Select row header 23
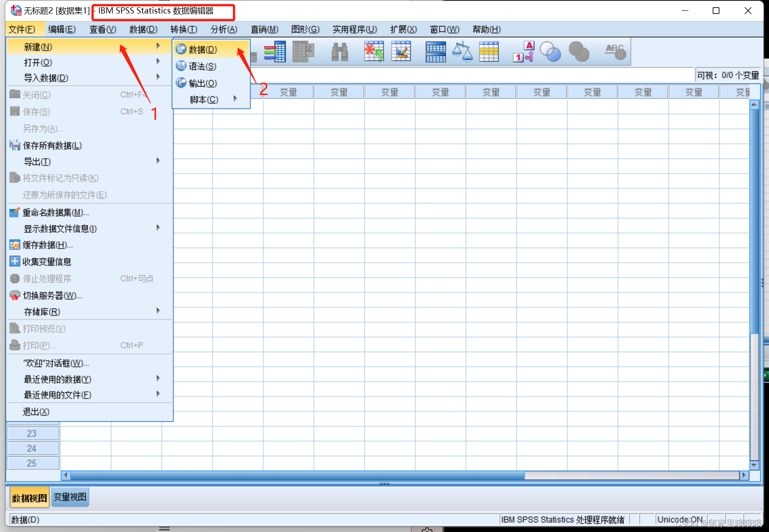The width and height of the screenshot is (769, 532). [x=33, y=433]
